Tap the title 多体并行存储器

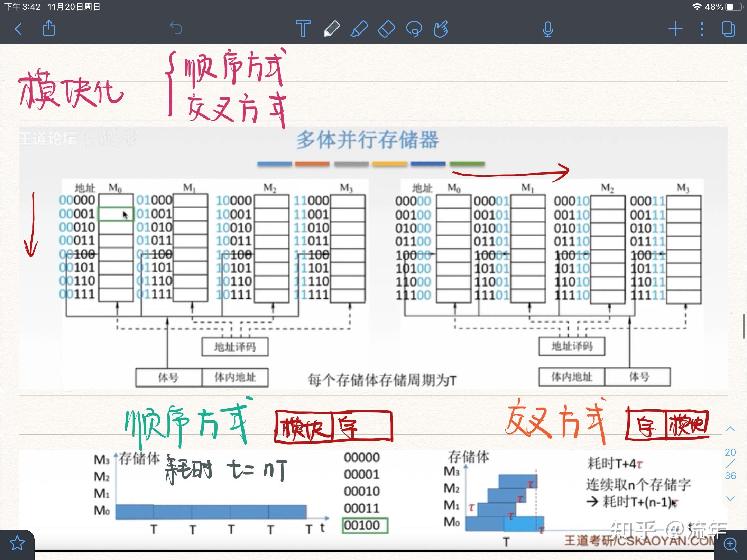pyautogui.click(x=368, y=140)
